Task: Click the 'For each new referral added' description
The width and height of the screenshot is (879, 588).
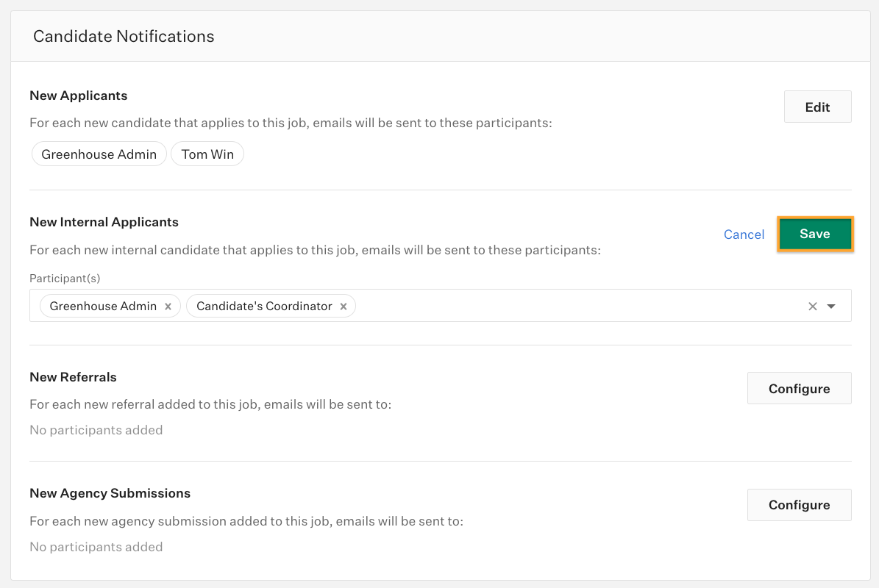Action: tap(211, 404)
